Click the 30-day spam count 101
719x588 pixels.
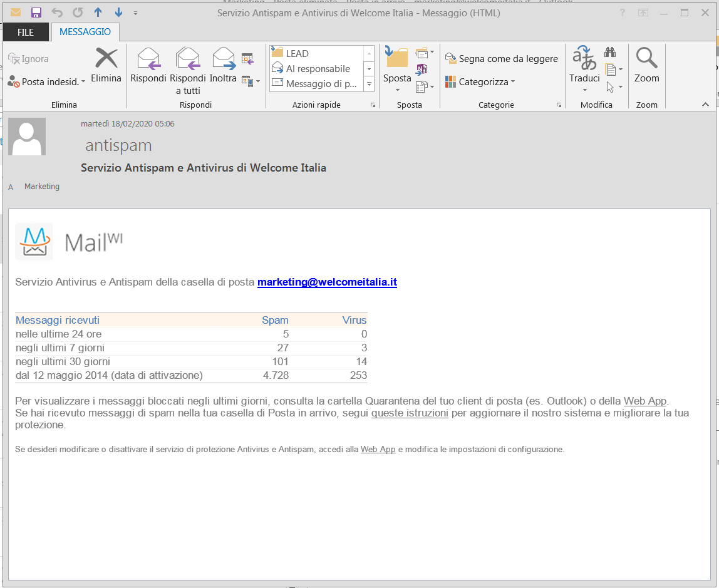[280, 361]
